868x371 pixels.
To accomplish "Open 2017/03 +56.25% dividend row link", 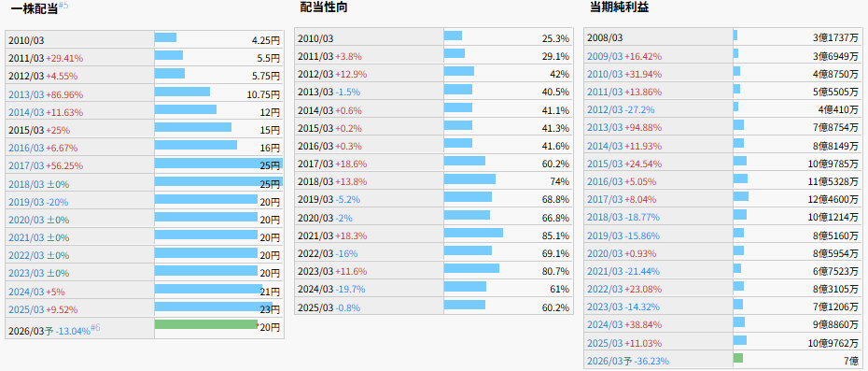I will tap(26, 165).
